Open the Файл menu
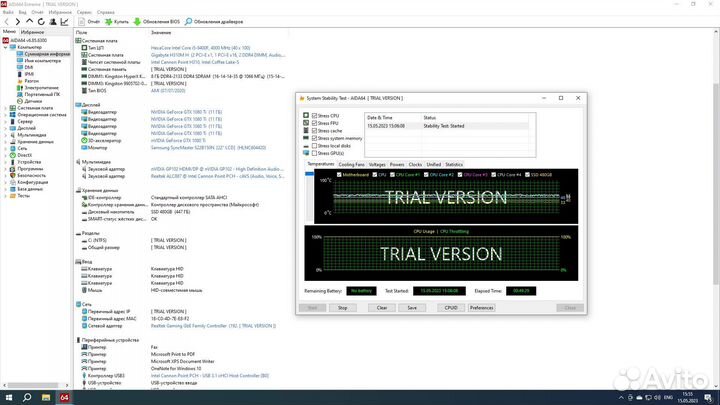 [8, 12]
